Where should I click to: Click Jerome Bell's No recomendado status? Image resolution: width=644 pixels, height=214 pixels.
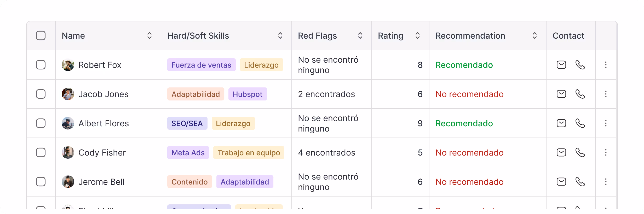[469, 182]
